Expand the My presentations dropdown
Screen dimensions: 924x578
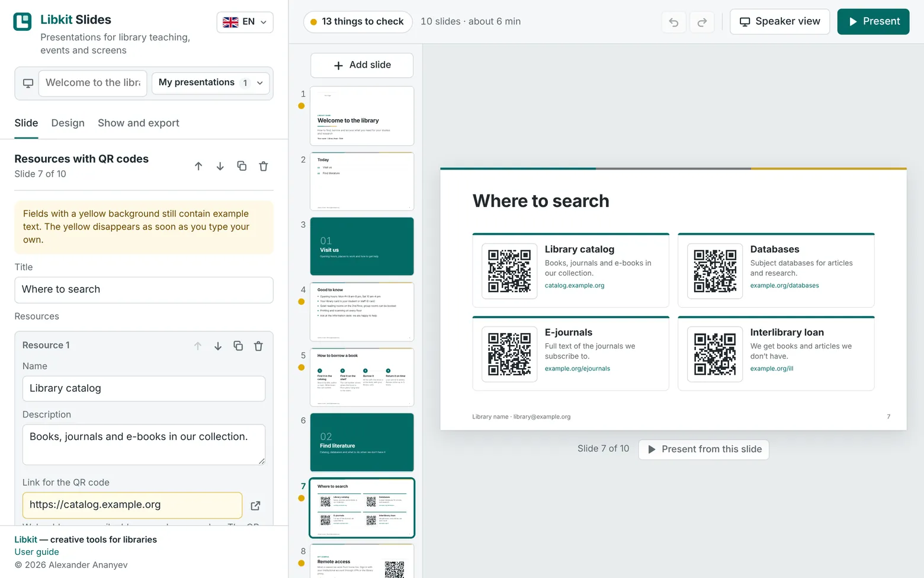(x=211, y=83)
